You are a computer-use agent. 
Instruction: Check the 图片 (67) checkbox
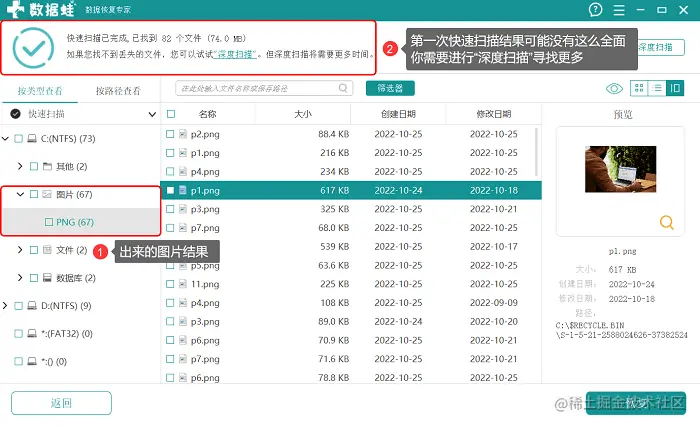34,194
